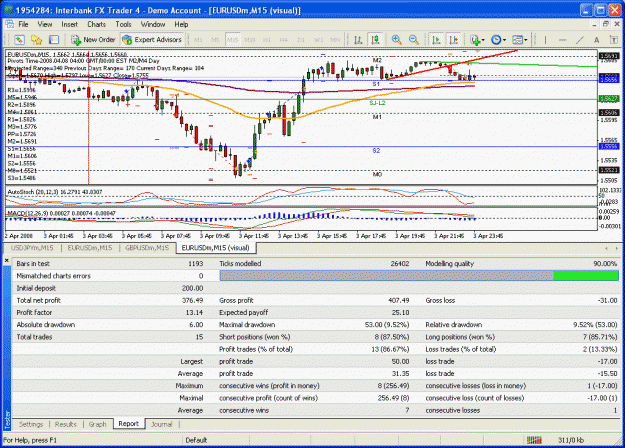This screenshot has width=625, height=448.
Task: Click the red trendline on the chart
Action: (450, 65)
